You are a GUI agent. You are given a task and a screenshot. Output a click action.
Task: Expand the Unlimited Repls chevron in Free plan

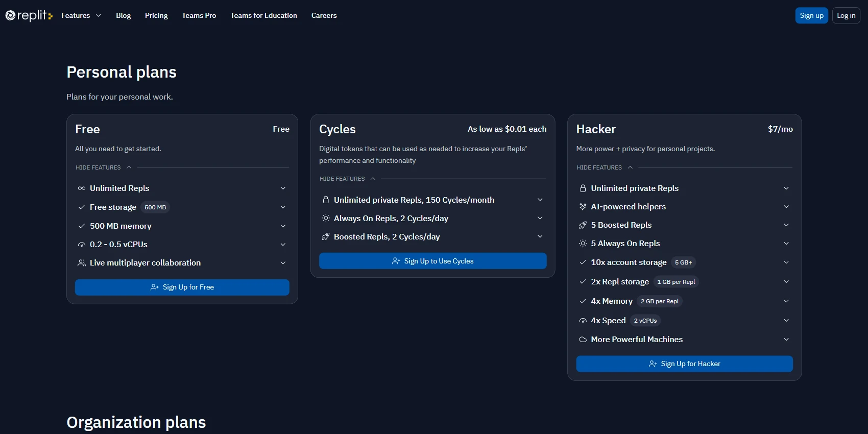tap(283, 188)
